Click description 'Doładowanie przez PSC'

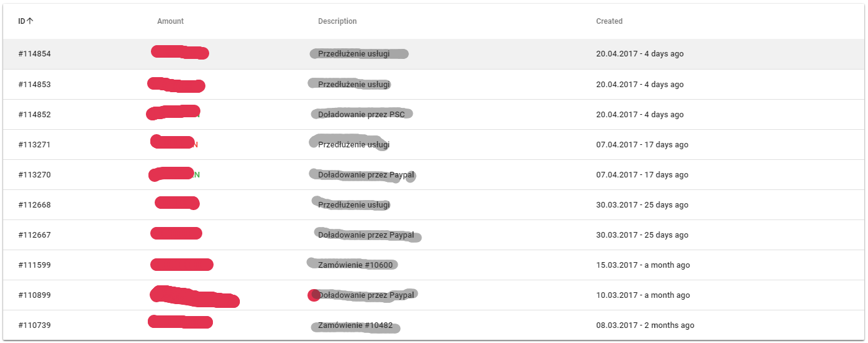(361, 115)
